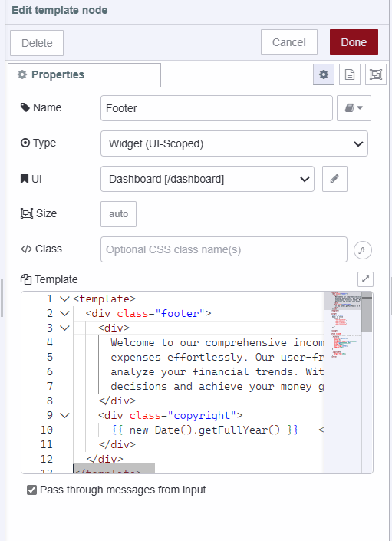Collapse code fold on line 2
The width and height of the screenshot is (392, 541).
click(x=64, y=313)
